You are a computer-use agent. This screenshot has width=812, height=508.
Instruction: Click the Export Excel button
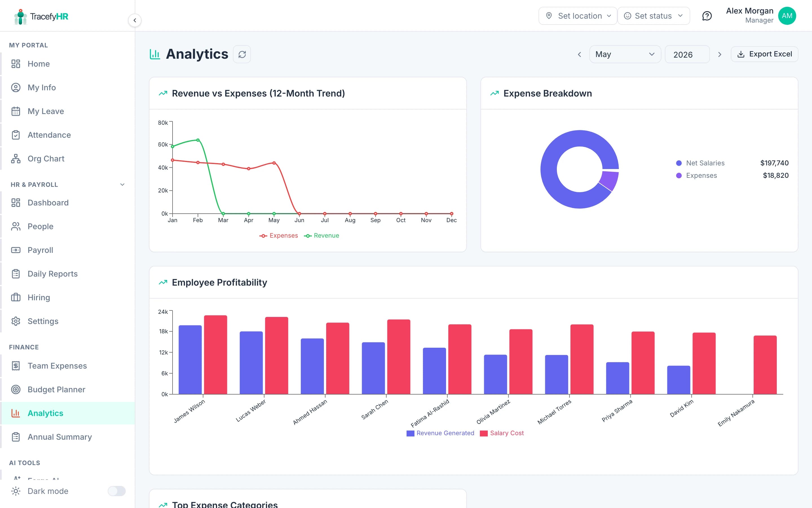764,54
